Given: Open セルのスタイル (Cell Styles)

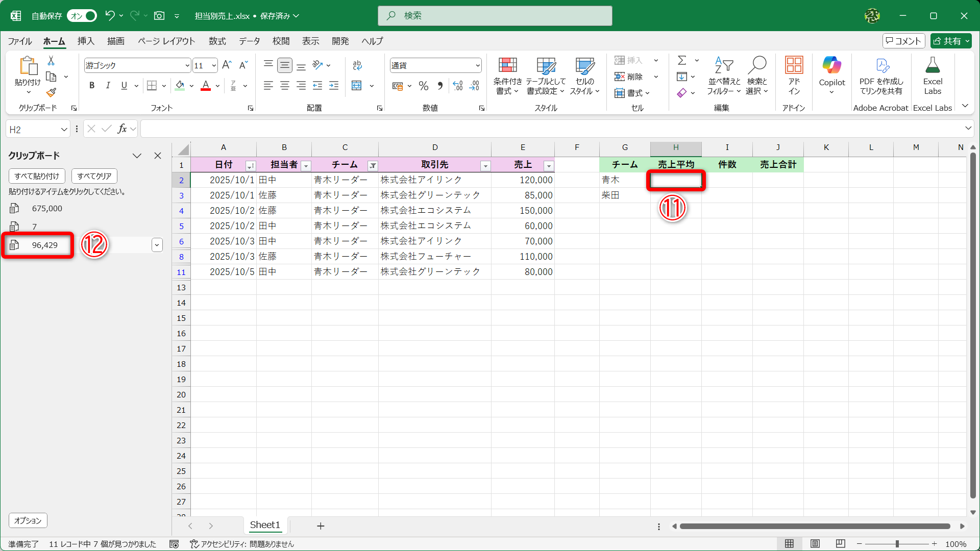Looking at the screenshot, I should click(x=583, y=77).
